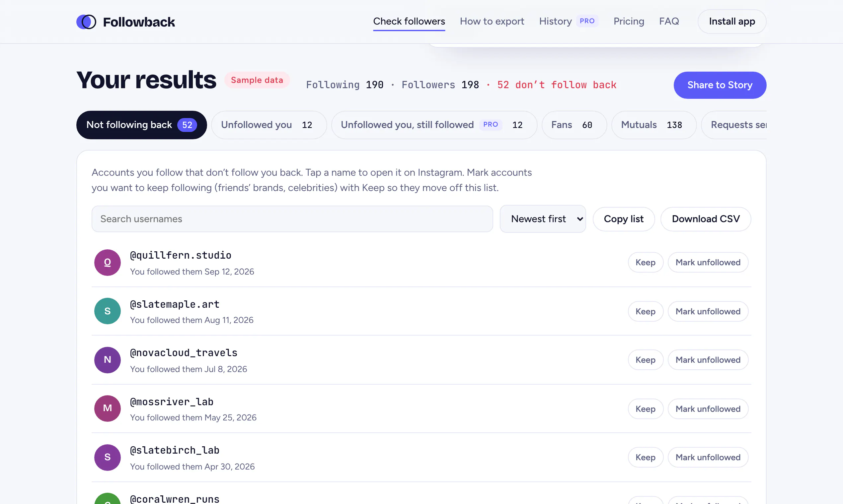Open @slatebirch_lab username link

(x=175, y=450)
